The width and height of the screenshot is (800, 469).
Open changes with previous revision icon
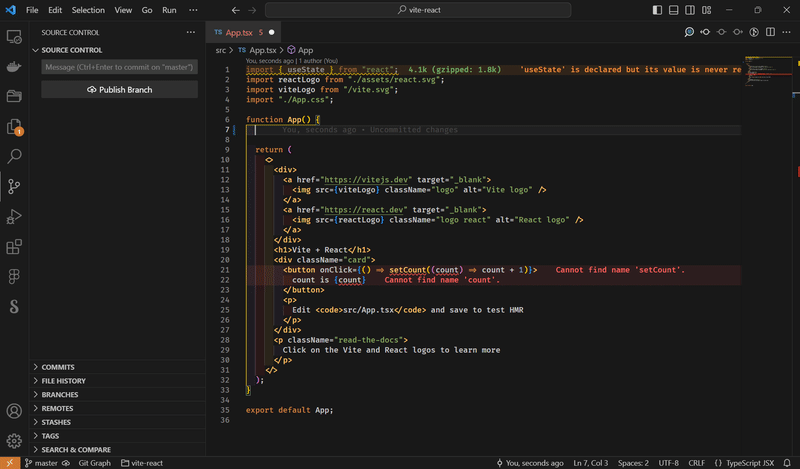coord(705,32)
